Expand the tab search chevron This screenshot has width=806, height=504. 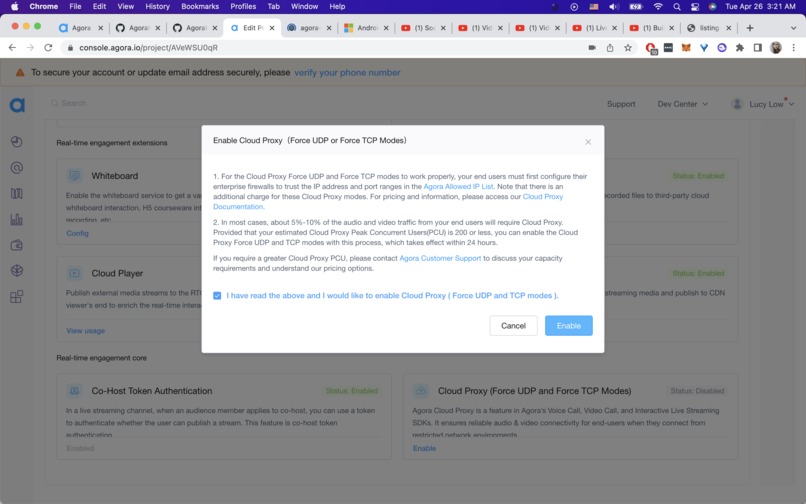[x=793, y=28]
